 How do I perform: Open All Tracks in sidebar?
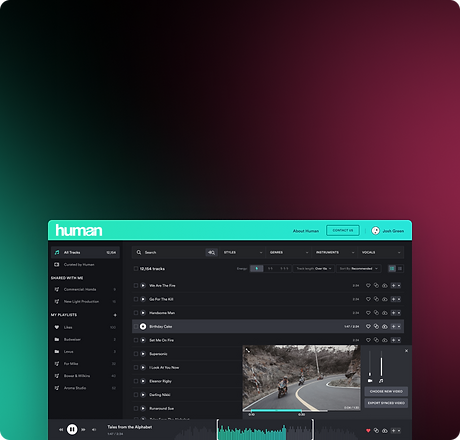85,252
